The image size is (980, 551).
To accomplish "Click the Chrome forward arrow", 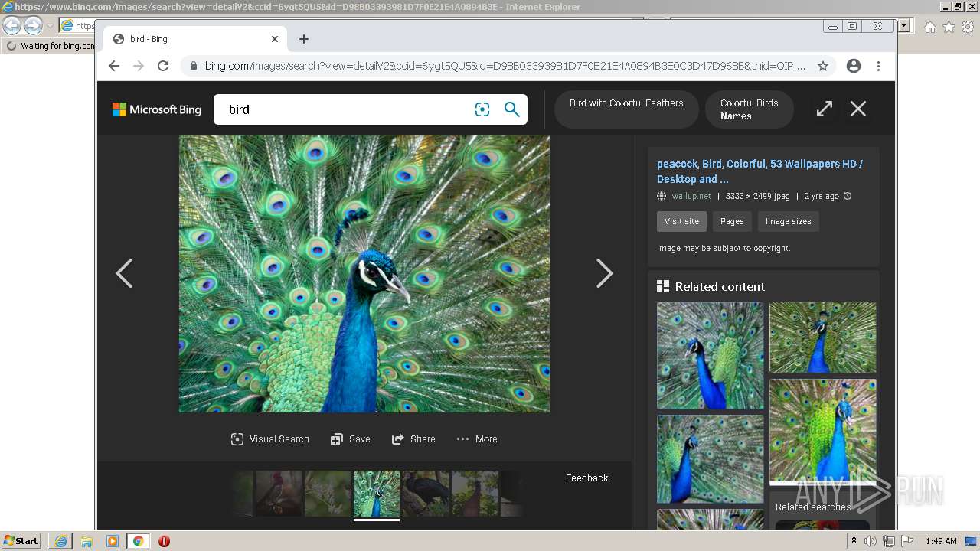I will 139,66.
